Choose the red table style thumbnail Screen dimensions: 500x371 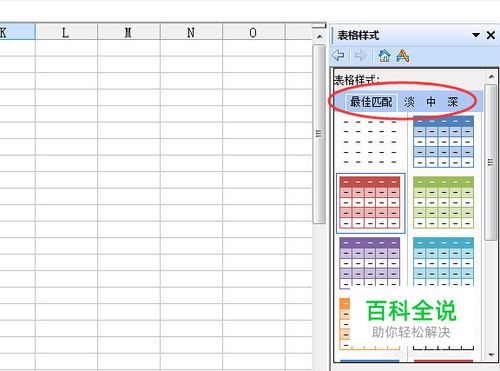coord(370,203)
